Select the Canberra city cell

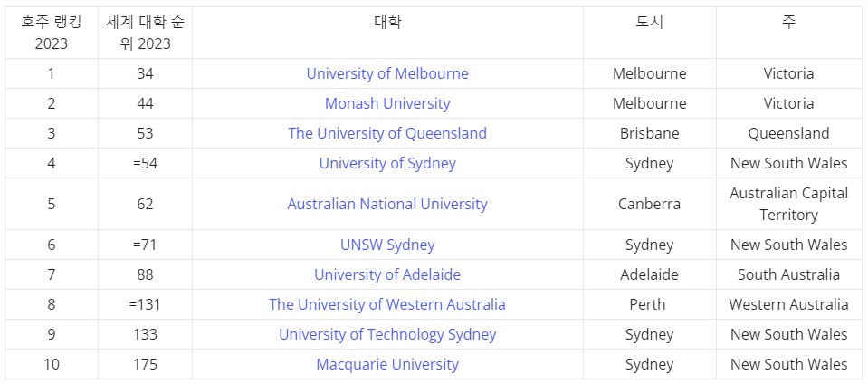(x=649, y=204)
